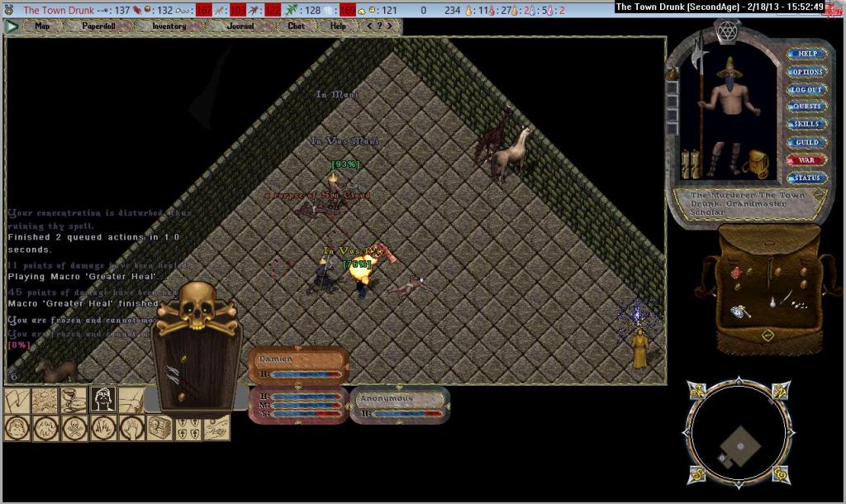Click the skull and crossbones spell icon
Image resolution: width=846 pixels, height=504 pixels.
click(74, 428)
